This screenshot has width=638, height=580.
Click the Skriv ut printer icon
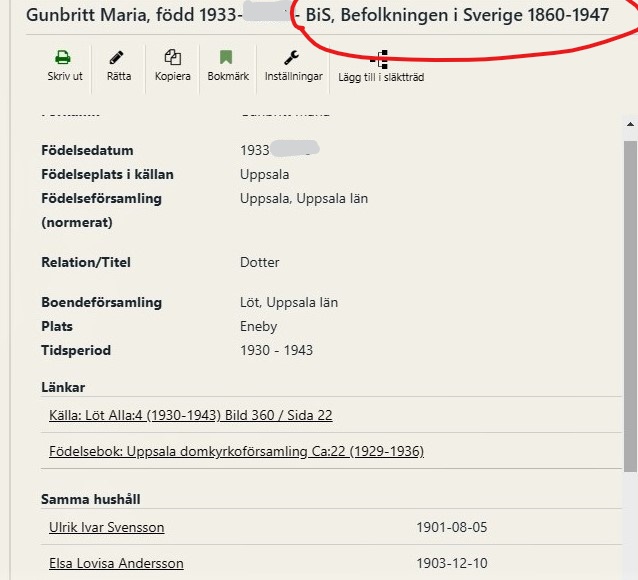64,59
